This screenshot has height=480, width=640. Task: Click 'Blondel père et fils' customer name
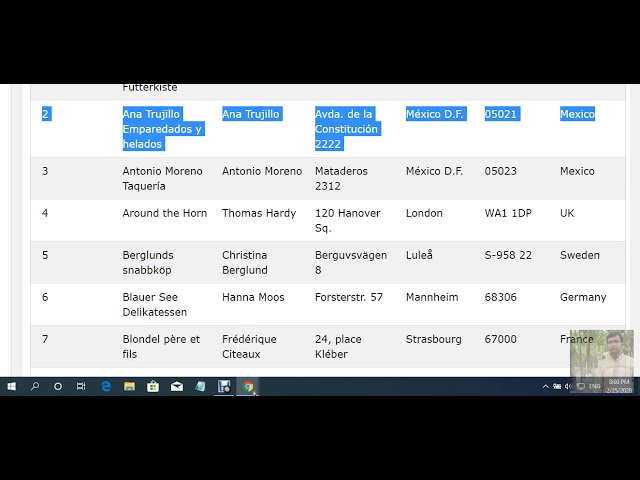tap(161, 347)
